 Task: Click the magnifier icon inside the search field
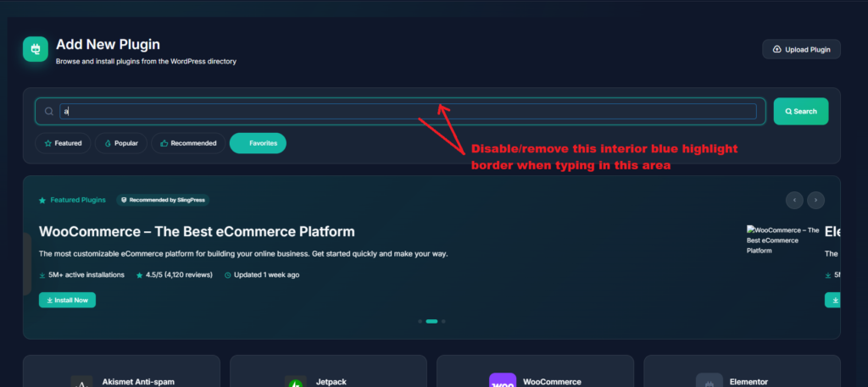click(x=48, y=111)
